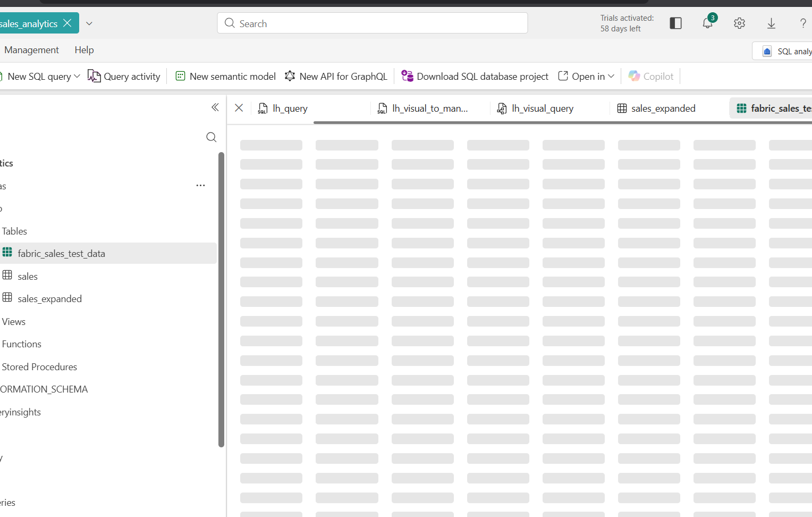Open the Help menu

pos(84,50)
